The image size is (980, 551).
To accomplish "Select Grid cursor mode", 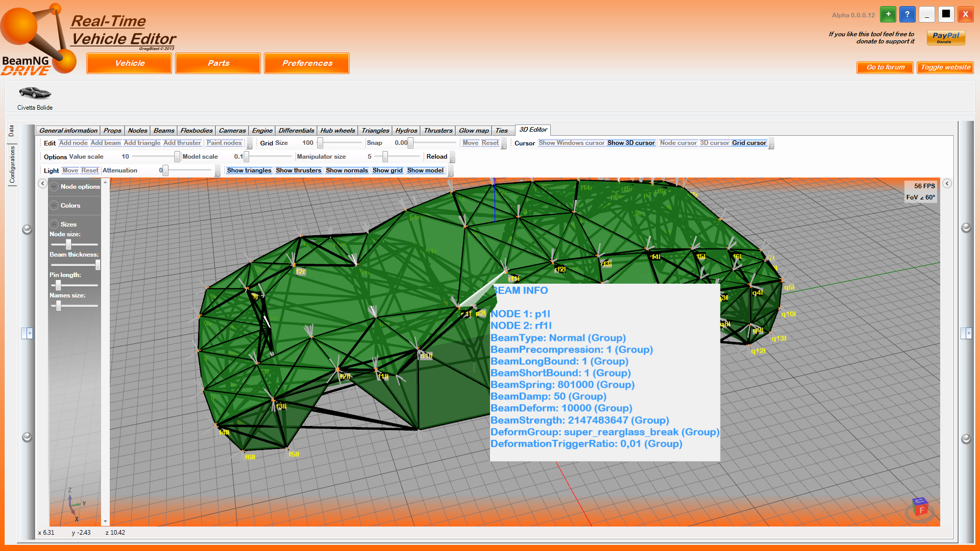I will pyautogui.click(x=749, y=143).
